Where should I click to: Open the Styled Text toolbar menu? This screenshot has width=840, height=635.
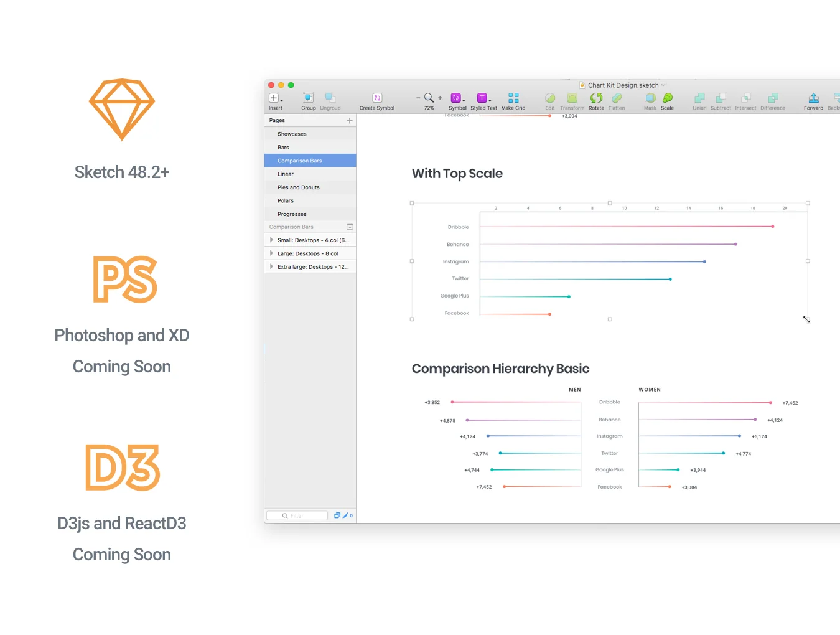point(483,98)
